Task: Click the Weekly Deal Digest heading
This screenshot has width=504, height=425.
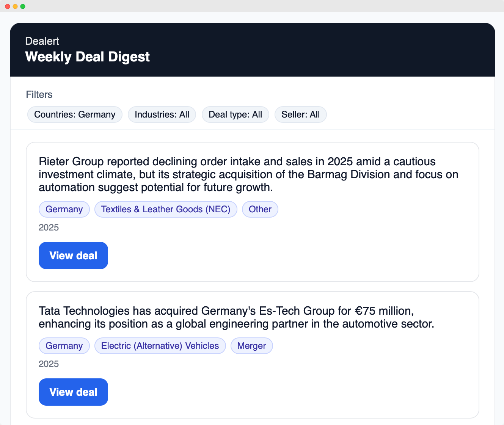Action: [x=88, y=57]
